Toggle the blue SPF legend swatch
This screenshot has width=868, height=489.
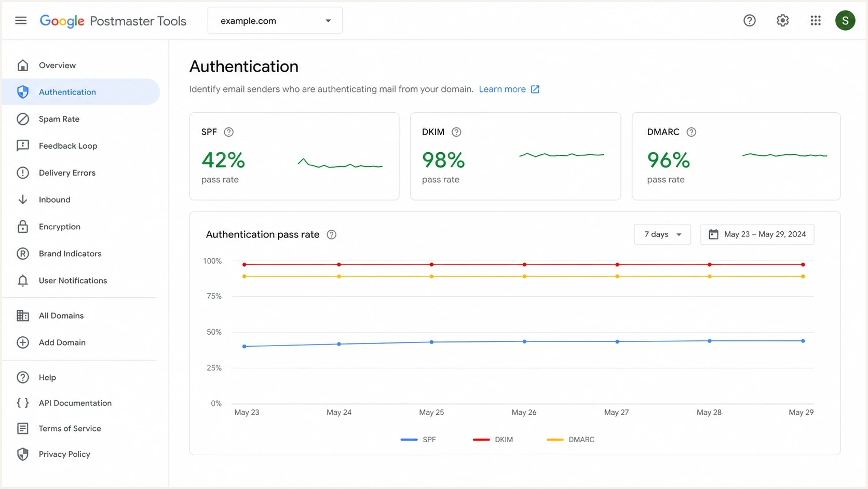tap(409, 440)
